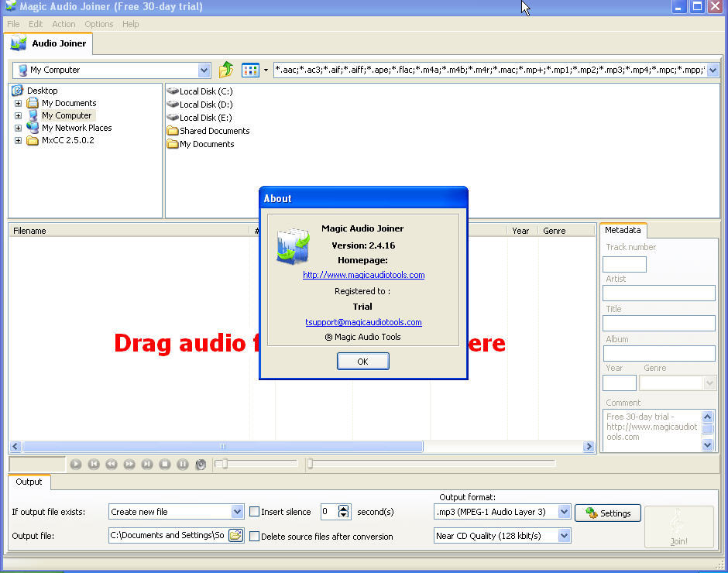Enable the 'Insert silence' checkbox
Screen dimensions: 728x573
tap(254, 511)
